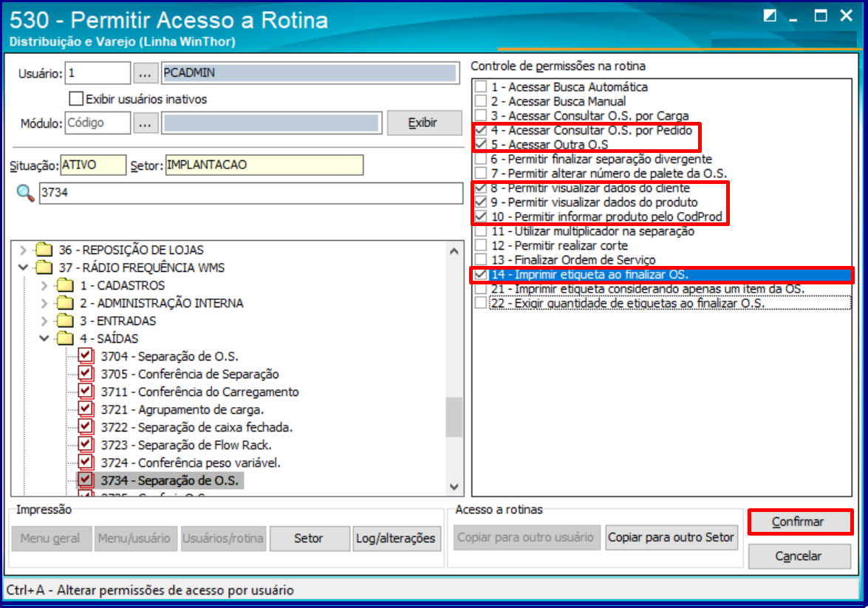Click the Confirmar button
868x608 pixels.
(799, 522)
